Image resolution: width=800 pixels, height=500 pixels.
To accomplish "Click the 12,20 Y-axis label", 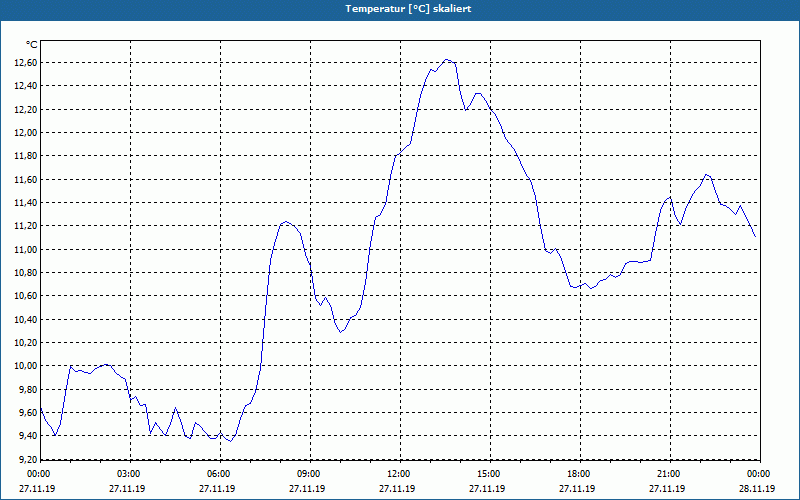I will [x=26, y=109].
